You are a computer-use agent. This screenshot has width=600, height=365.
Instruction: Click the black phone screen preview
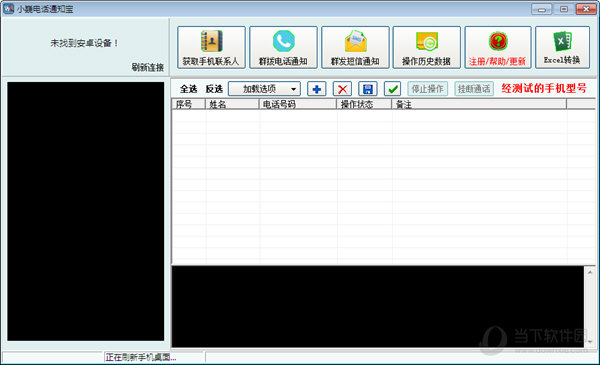click(x=86, y=211)
